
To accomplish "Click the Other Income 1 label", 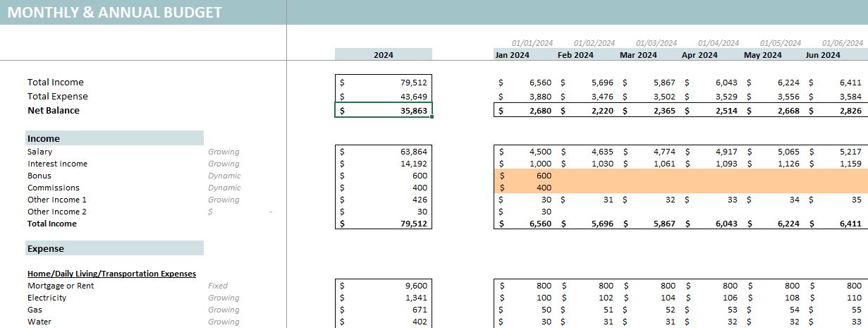I will click(56, 200).
